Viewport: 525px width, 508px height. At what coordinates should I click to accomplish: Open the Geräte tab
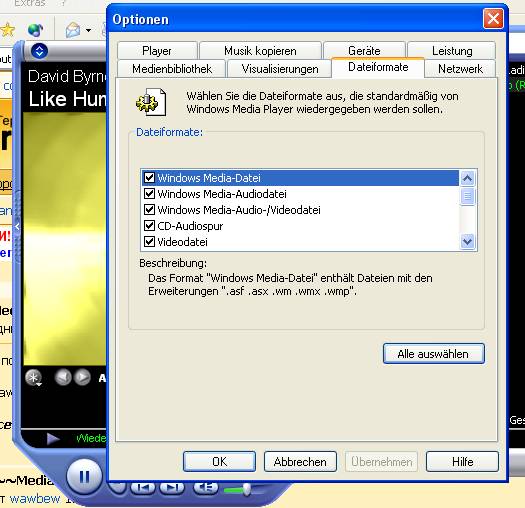point(364,51)
